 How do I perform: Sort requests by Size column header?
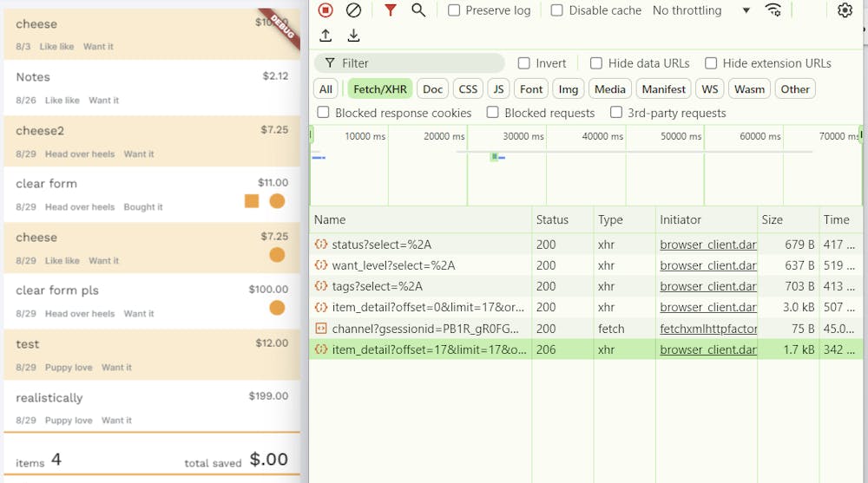point(772,220)
